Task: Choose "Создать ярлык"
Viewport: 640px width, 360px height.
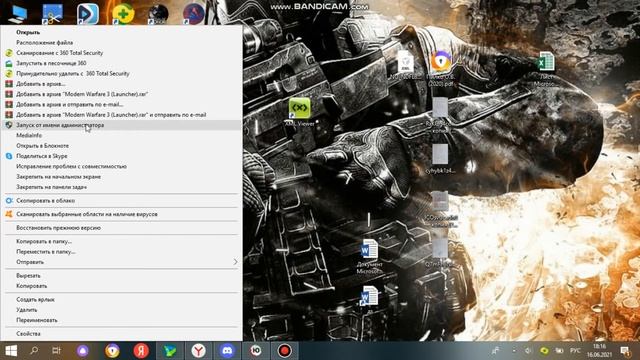Action: pyautogui.click(x=36, y=300)
